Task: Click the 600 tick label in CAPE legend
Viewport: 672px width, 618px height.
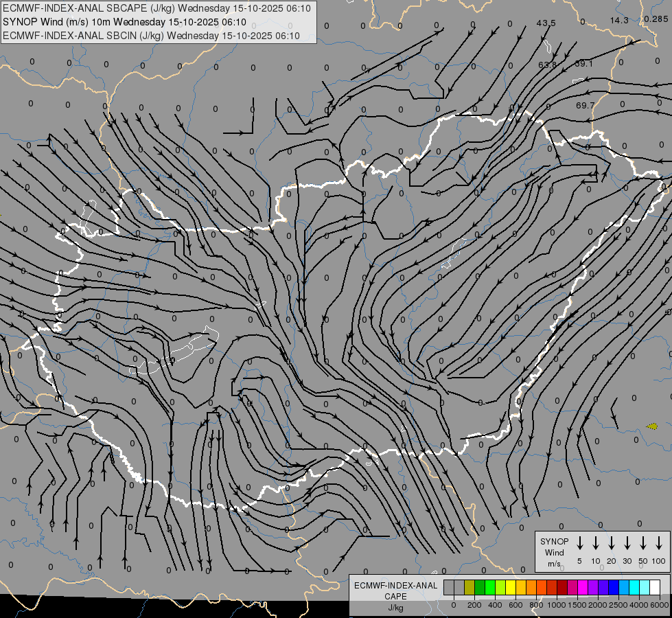Action: coord(515,605)
